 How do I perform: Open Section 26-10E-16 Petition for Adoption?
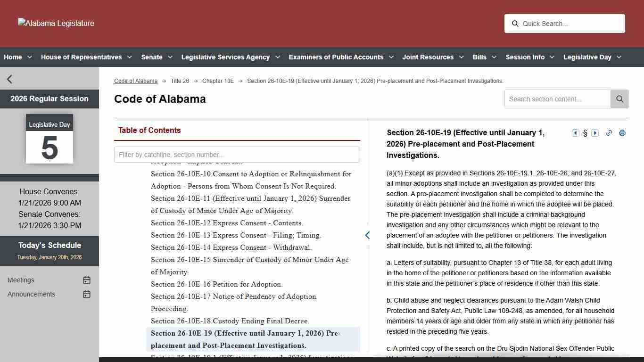point(216,284)
